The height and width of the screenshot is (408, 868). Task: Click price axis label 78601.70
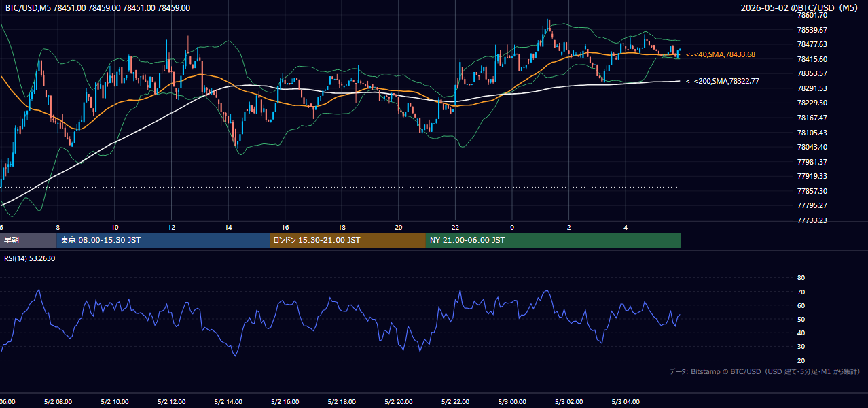pyautogui.click(x=812, y=15)
